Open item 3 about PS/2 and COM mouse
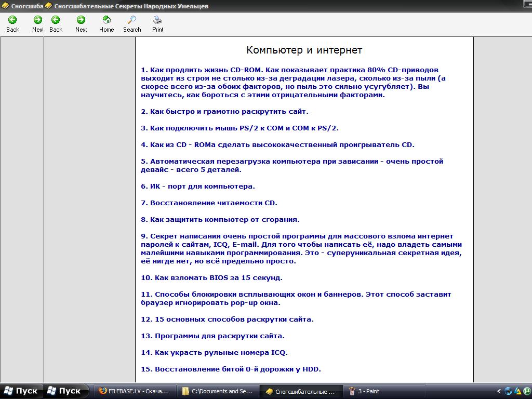This screenshot has height=399, width=532. [240, 128]
